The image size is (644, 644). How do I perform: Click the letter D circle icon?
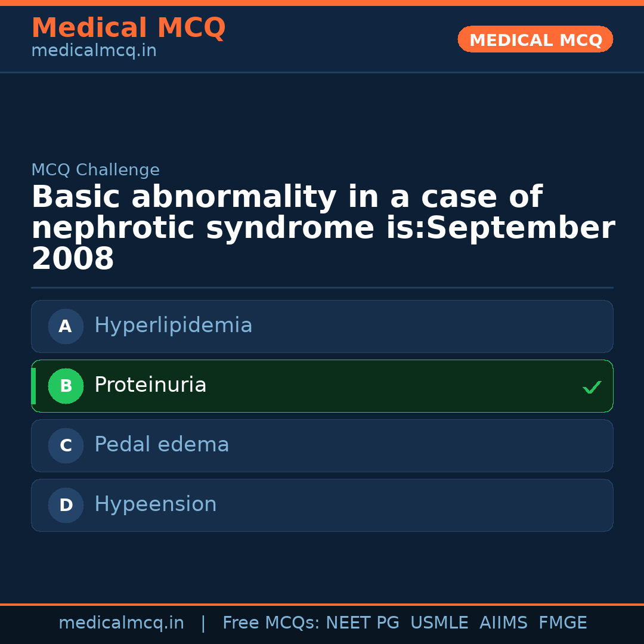(66, 505)
